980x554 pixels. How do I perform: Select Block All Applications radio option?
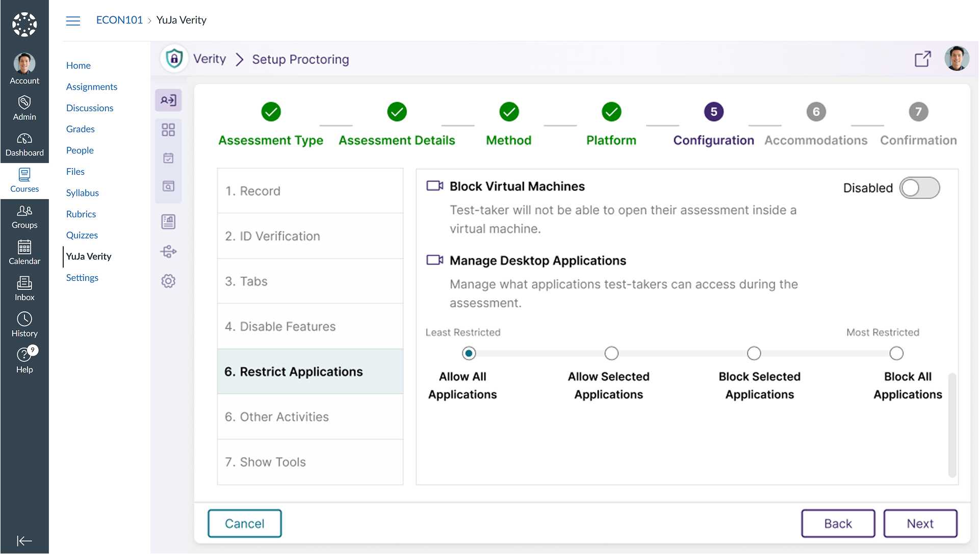point(896,353)
